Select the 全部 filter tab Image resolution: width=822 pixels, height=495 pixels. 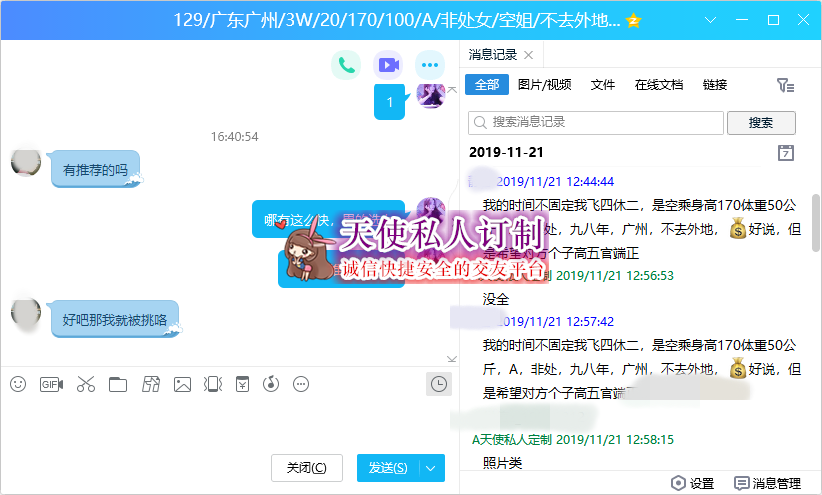pos(487,84)
